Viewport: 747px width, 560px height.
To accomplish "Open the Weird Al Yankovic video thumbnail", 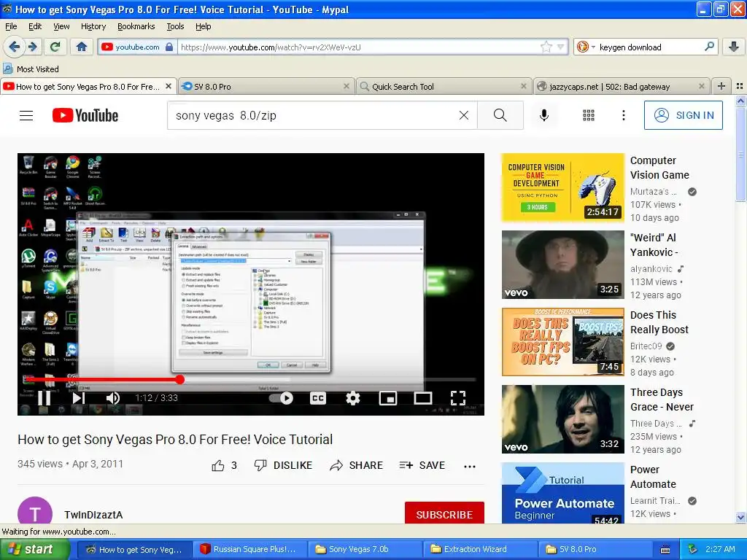I will click(562, 265).
